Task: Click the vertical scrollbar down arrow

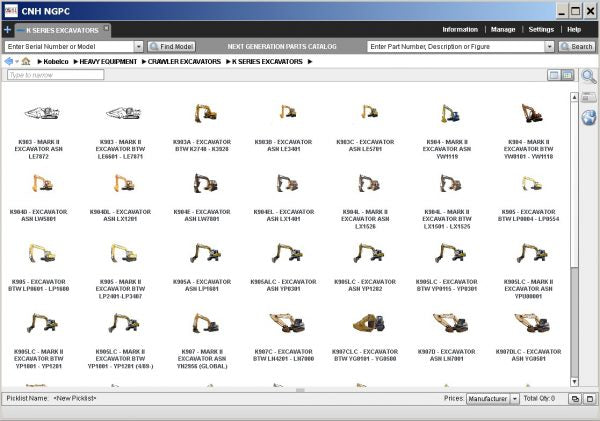Action: coord(574,383)
